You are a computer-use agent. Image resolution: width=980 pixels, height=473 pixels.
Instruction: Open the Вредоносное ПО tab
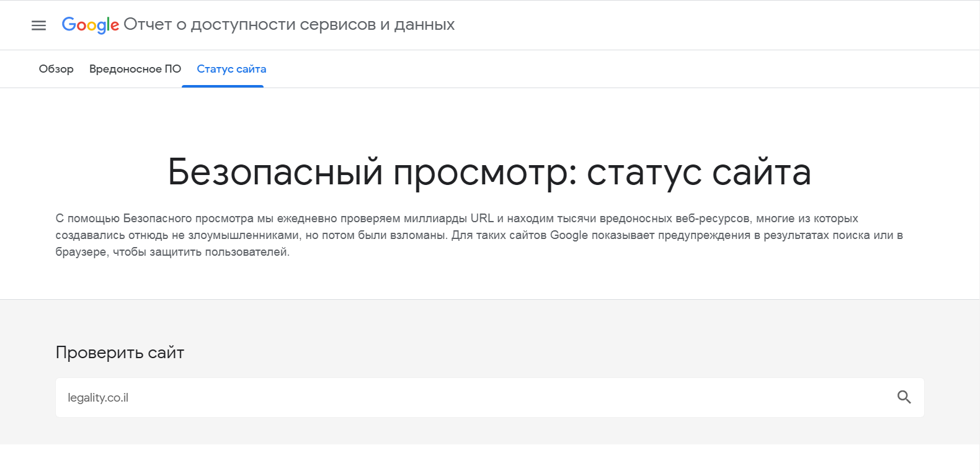tap(135, 69)
